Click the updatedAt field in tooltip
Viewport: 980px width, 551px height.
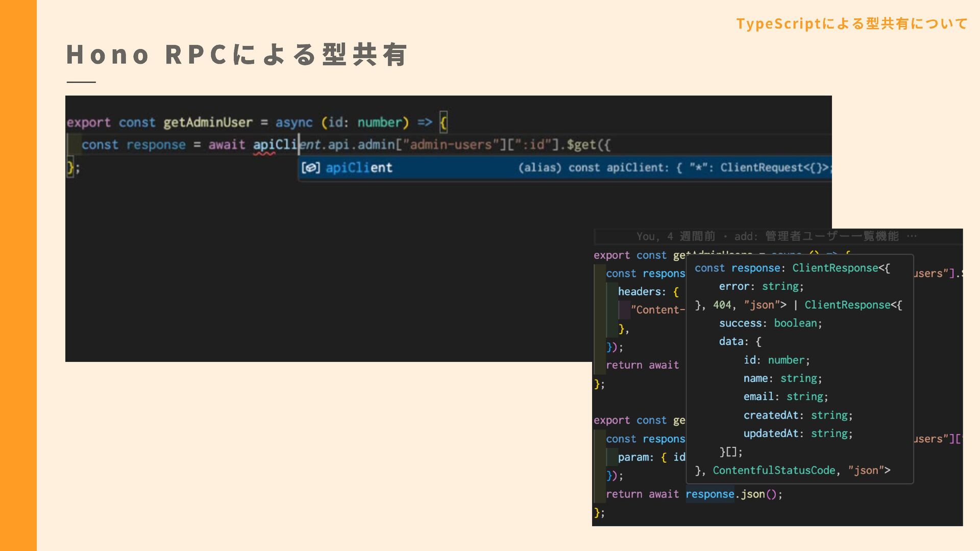pyautogui.click(x=770, y=434)
